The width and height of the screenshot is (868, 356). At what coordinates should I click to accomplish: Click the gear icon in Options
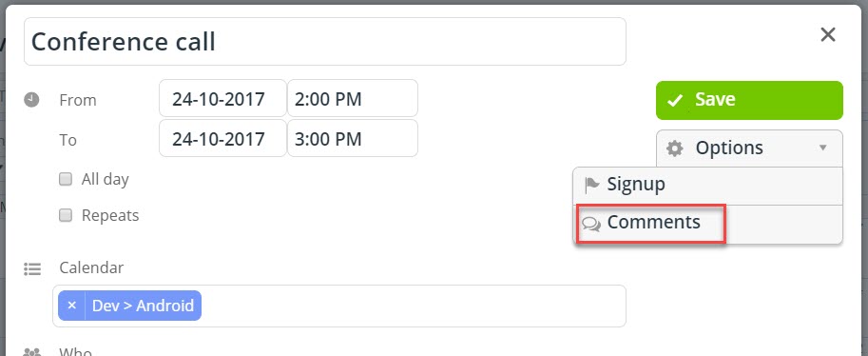tap(674, 148)
